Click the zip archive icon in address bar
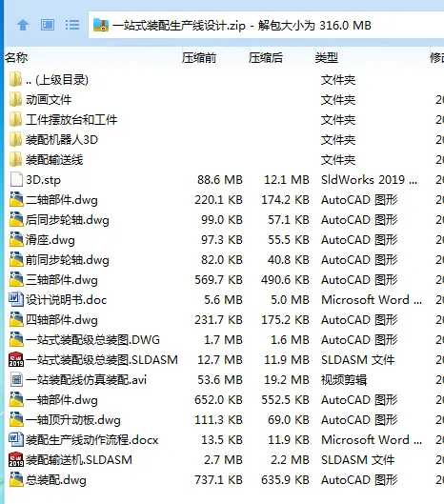The width and height of the screenshot is (444, 504). coord(101,25)
